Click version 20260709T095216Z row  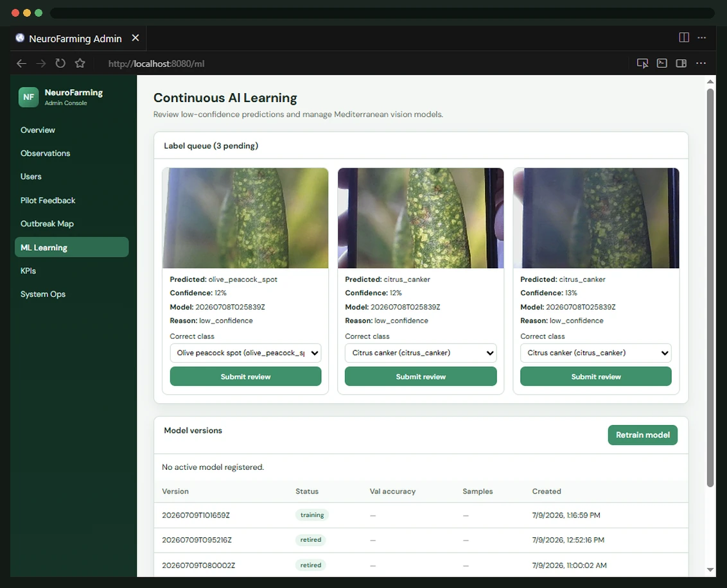tap(421, 540)
